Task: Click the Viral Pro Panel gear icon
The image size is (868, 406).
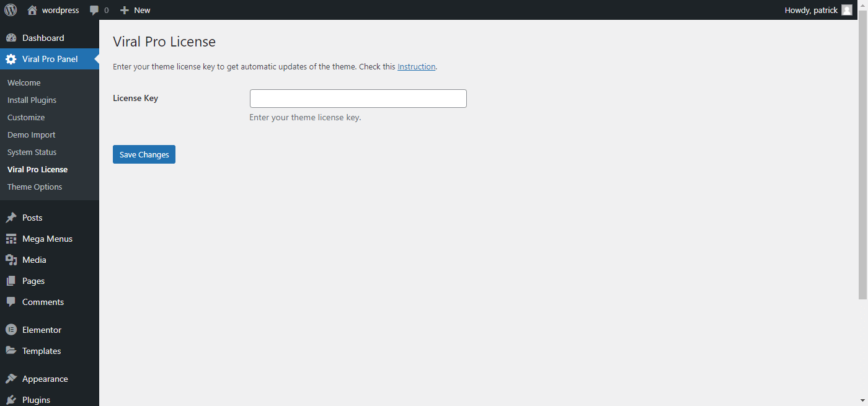Action: tap(11, 59)
